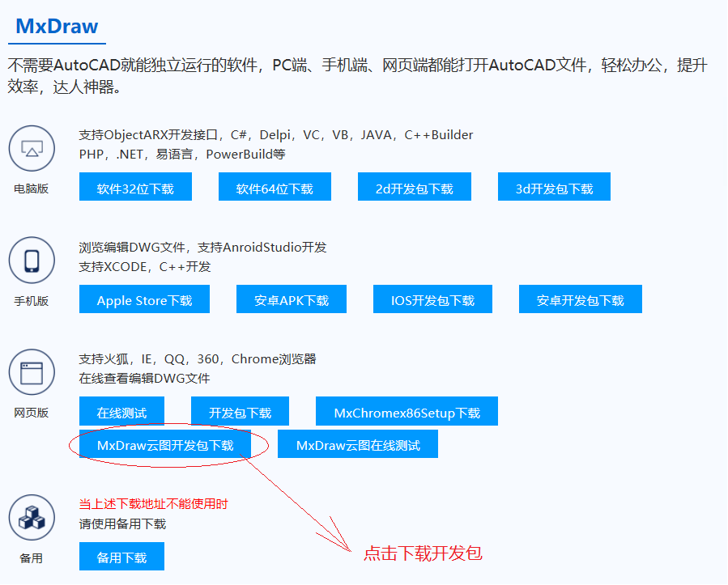Screen dimensions: 728x585
Task: Click IOS开发包下载 button
Action: 432,299
